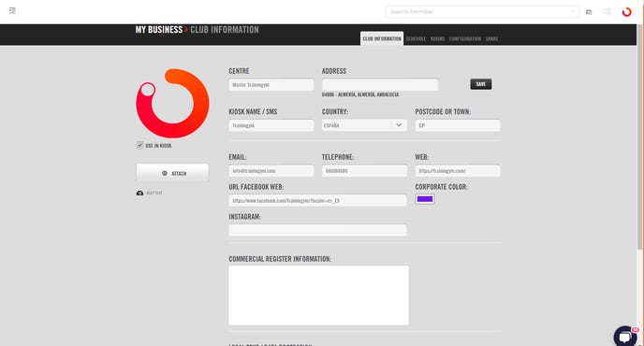Open the Share tab
This screenshot has width=644, height=346.
click(491, 39)
